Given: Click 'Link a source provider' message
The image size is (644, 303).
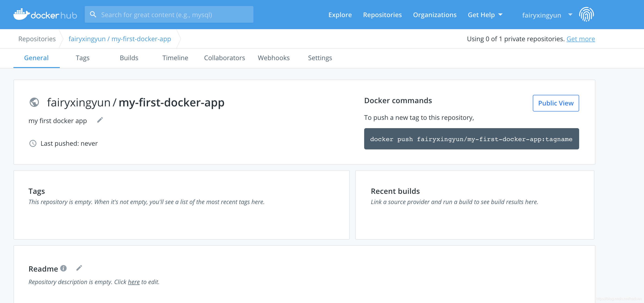Looking at the screenshot, I should pos(454,202).
